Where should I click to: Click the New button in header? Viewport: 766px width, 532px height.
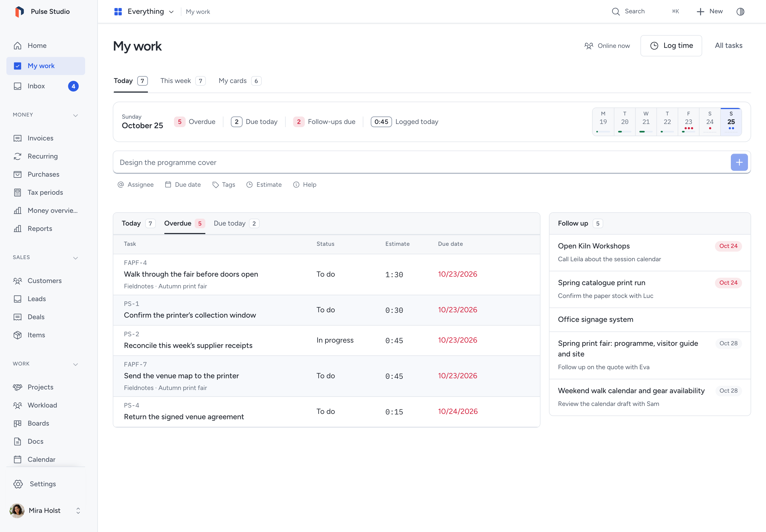709,12
